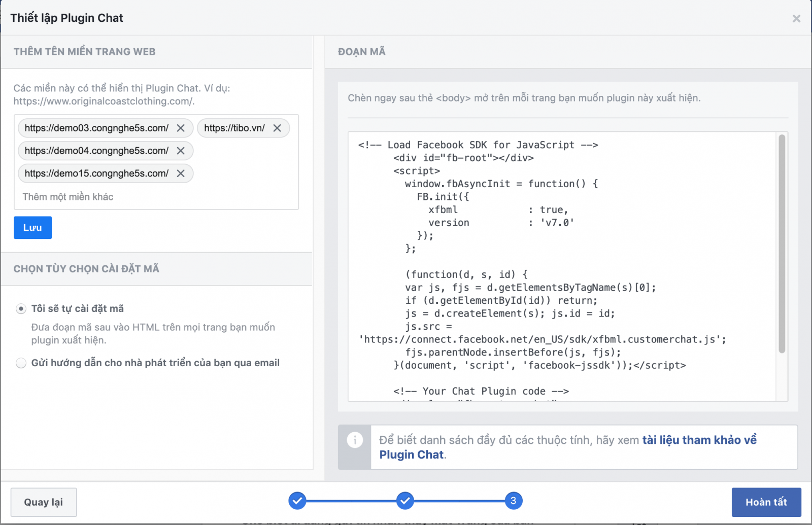Click the 'Your Chat Plugin code' comment line
Image resolution: width=812 pixels, height=525 pixels.
[x=481, y=392]
